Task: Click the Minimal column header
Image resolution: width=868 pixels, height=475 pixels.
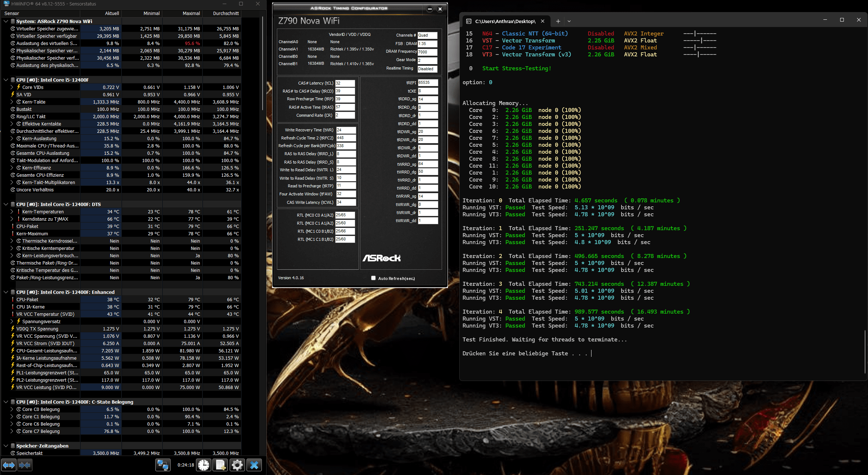Action: [141, 13]
